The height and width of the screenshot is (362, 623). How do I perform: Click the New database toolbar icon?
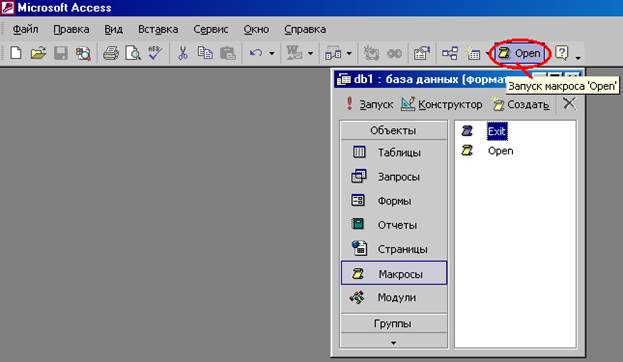pyautogui.click(x=16, y=53)
